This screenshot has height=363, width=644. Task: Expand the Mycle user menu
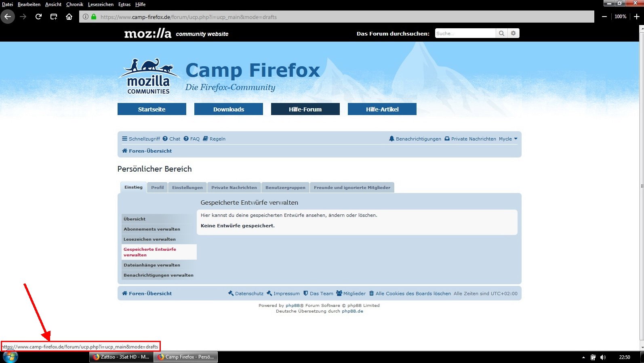(x=508, y=138)
